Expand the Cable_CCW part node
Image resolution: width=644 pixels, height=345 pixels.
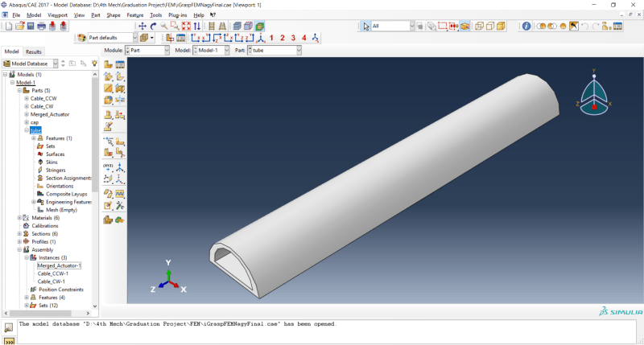click(x=27, y=98)
